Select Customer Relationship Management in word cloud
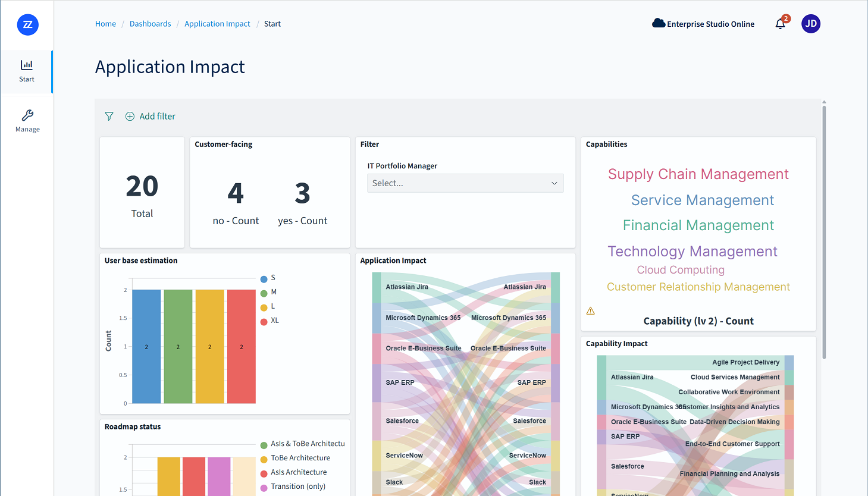 click(x=698, y=287)
